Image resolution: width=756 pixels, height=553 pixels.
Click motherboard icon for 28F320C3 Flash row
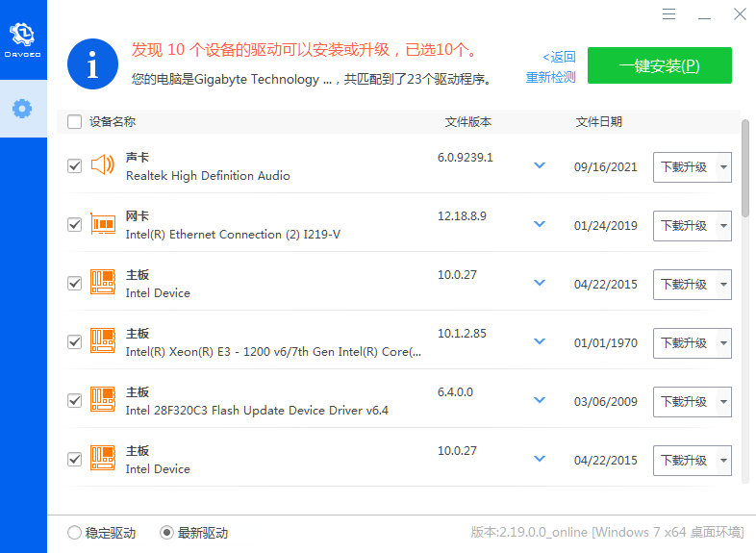coord(103,400)
